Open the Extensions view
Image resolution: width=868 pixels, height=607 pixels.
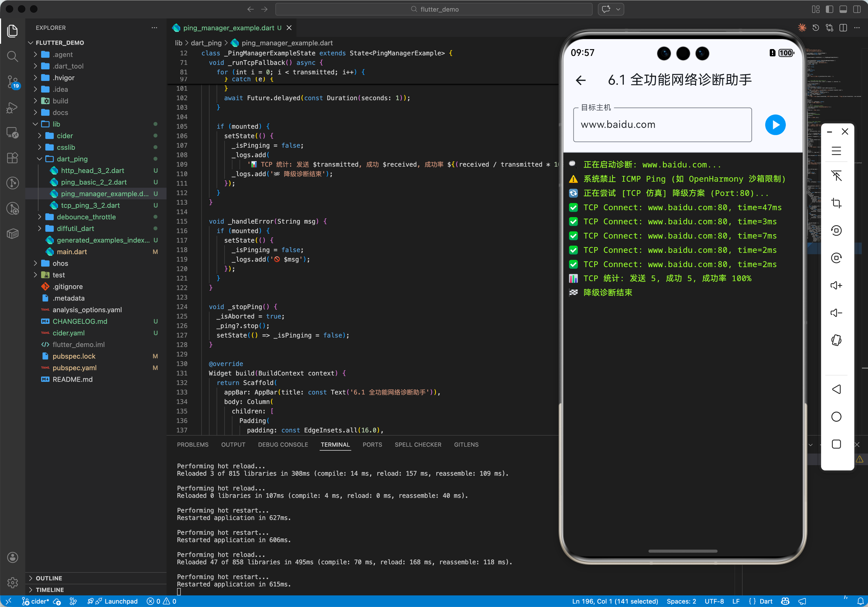[12, 158]
